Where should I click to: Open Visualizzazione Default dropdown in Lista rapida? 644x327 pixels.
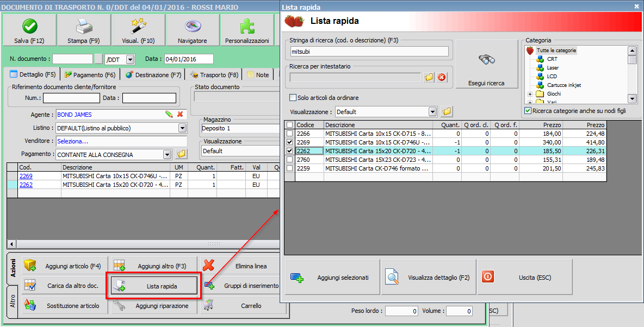click(x=432, y=111)
